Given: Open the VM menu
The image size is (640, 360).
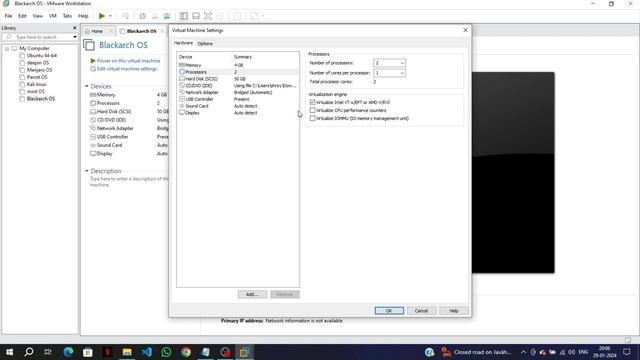Looking at the screenshot, I should click(53, 16).
